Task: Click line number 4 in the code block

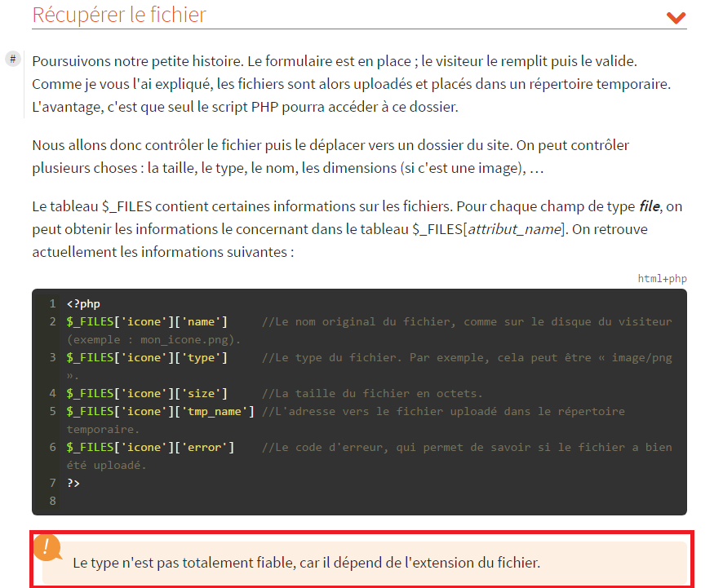Action: tap(52, 393)
